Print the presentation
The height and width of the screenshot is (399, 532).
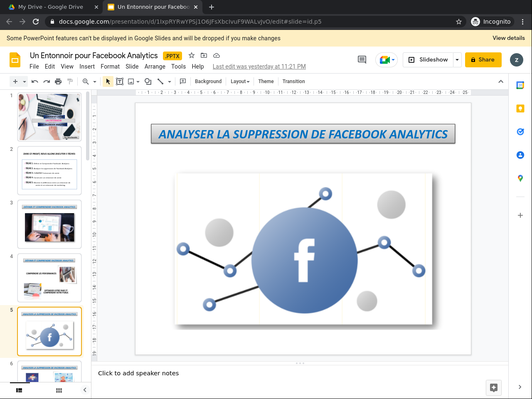click(58, 81)
